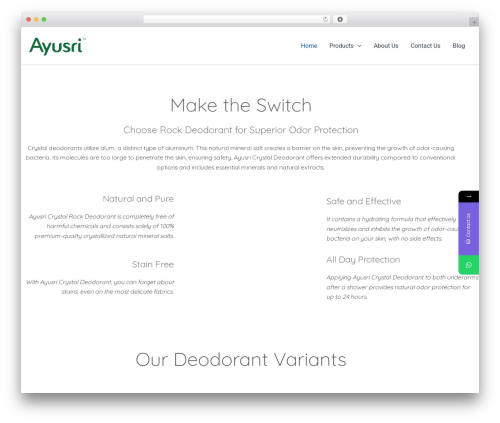Click the red close window button

pos(29,19)
